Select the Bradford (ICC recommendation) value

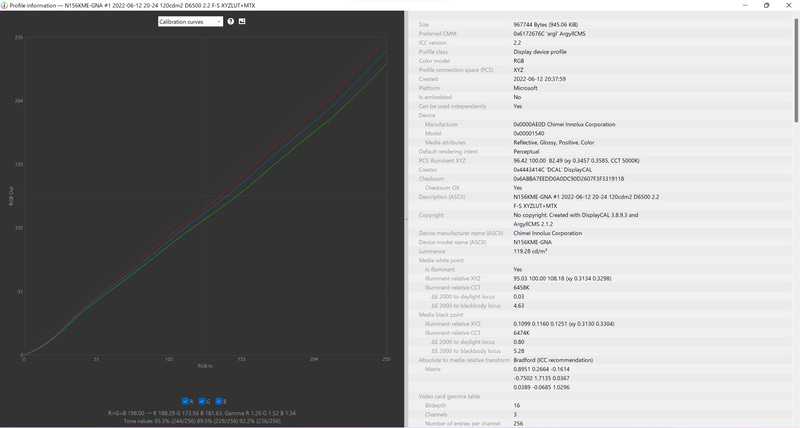click(x=553, y=360)
